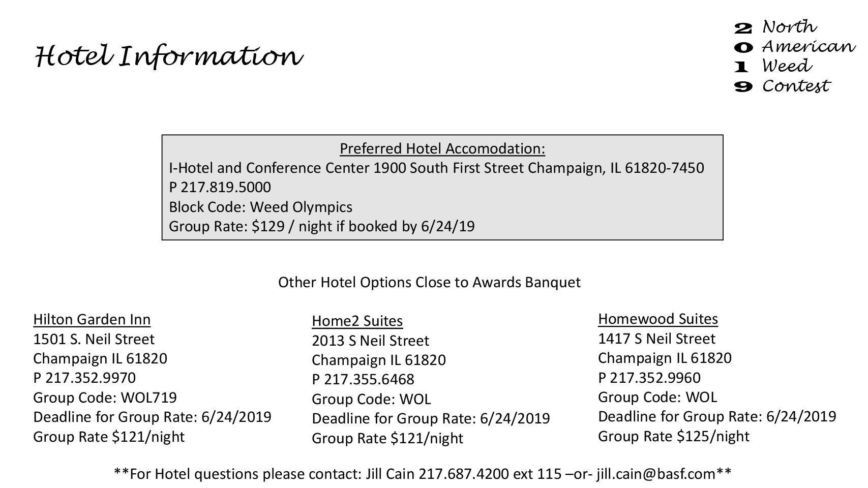Select the Preferred Hotel Accomodation heading
The height and width of the screenshot is (488, 868).
click(x=442, y=148)
